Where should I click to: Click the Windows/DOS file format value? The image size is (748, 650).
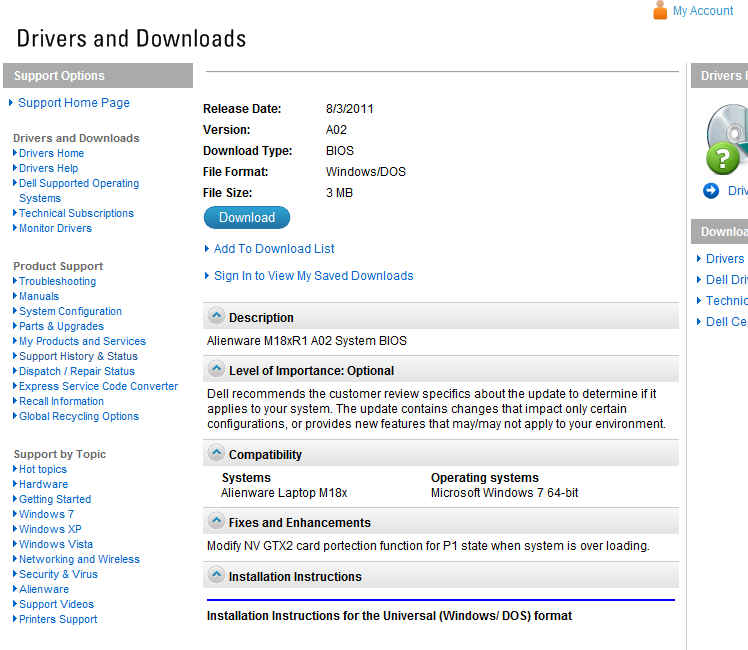(x=366, y=172)
